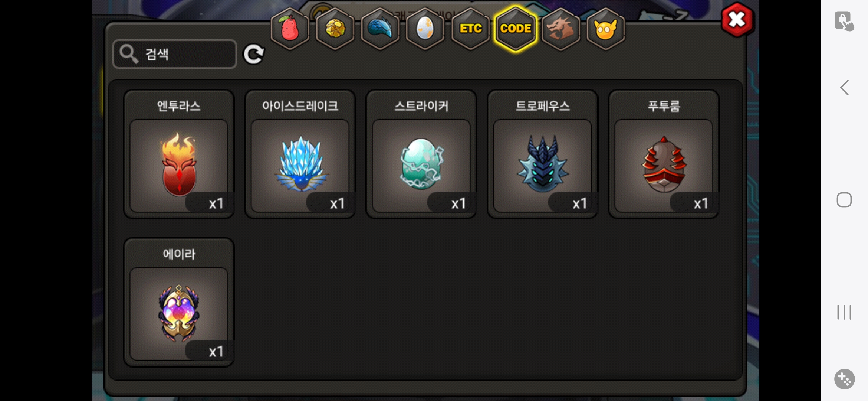The height and width of the screenshot is (401, 868).
Task: Close the inventory with red X
Action: pos(737,20)
